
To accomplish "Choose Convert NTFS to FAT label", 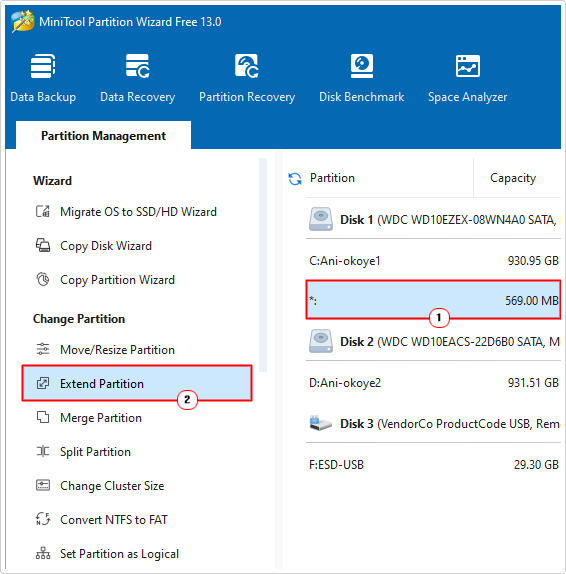I will coord(113,520).
